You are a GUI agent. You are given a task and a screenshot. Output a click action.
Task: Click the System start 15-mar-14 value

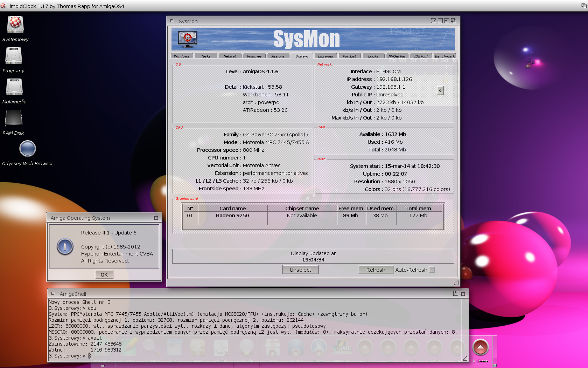(412, 166)
